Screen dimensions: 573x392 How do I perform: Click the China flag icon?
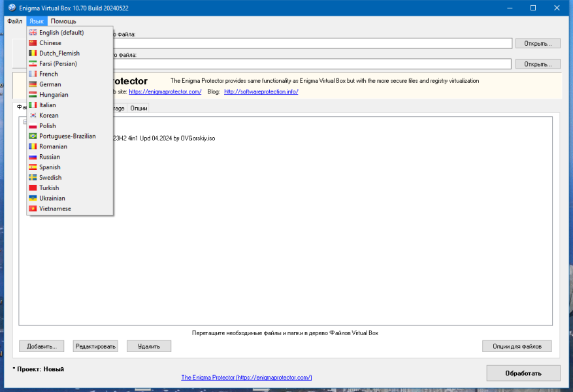coord(33,42)
